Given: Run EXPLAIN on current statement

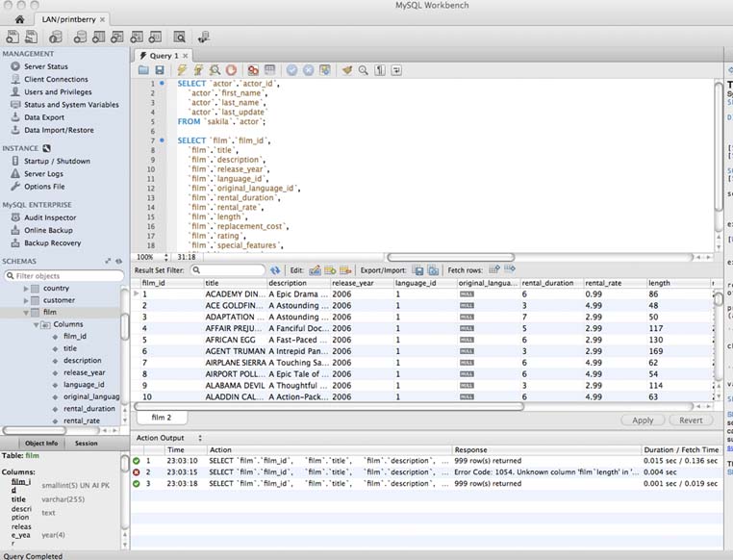Looking at the screenshot, I should point(215,70).
